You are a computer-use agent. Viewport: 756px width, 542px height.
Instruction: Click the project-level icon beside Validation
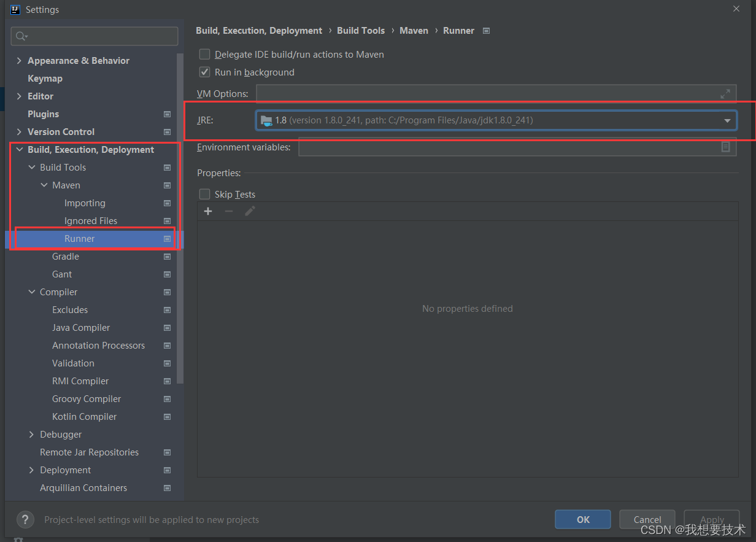[x=167, y=363]
